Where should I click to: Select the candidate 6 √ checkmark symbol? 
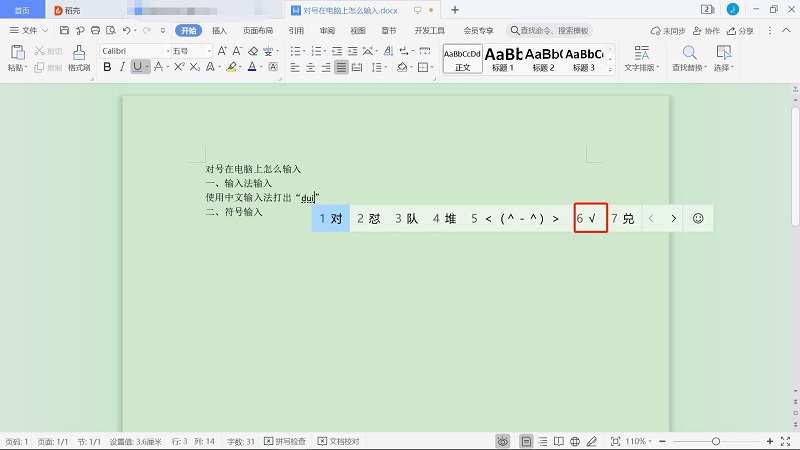pyautogui.click(x=590, y=218)
